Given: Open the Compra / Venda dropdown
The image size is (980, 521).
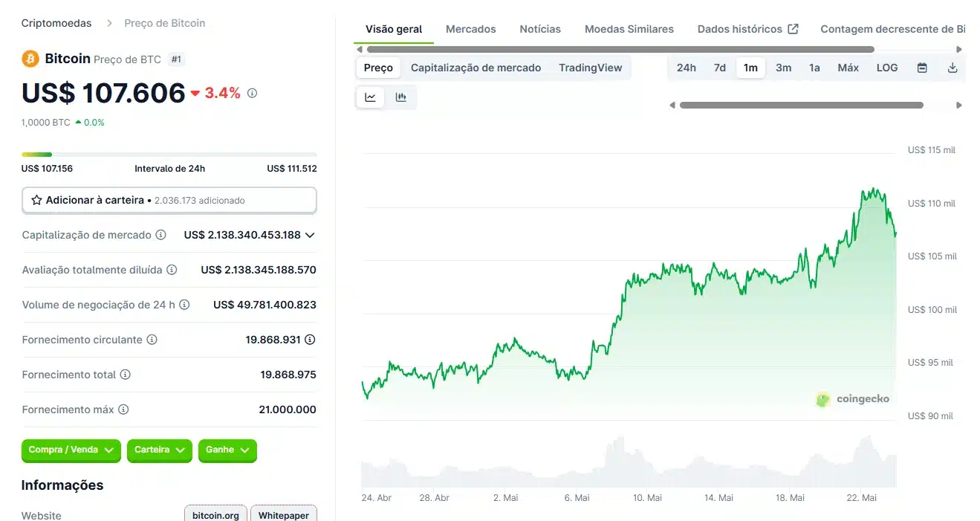Looking at the screenshot, I should coord(71,450).
